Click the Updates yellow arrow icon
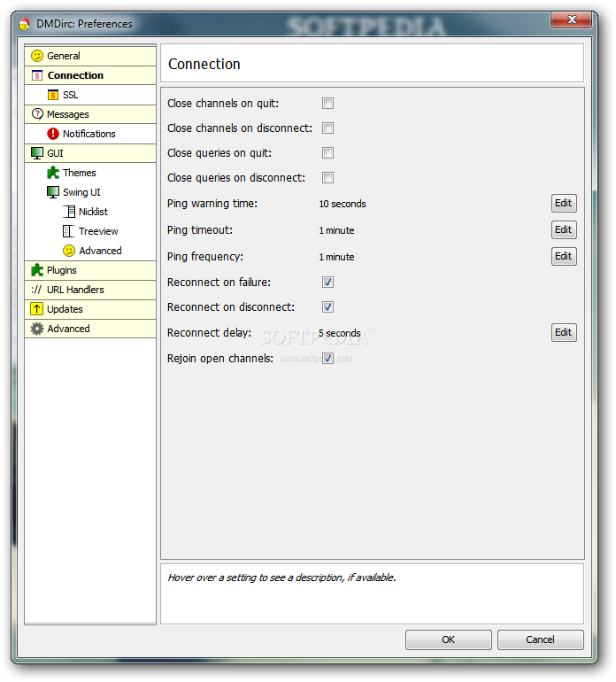The image size is (616, 682). click(x=37, y=309)
